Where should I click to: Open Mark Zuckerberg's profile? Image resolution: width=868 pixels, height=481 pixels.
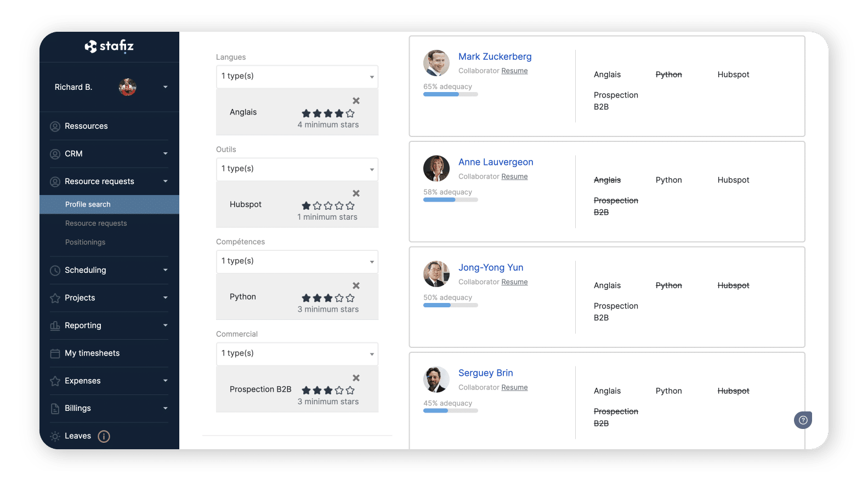[495, 57]
